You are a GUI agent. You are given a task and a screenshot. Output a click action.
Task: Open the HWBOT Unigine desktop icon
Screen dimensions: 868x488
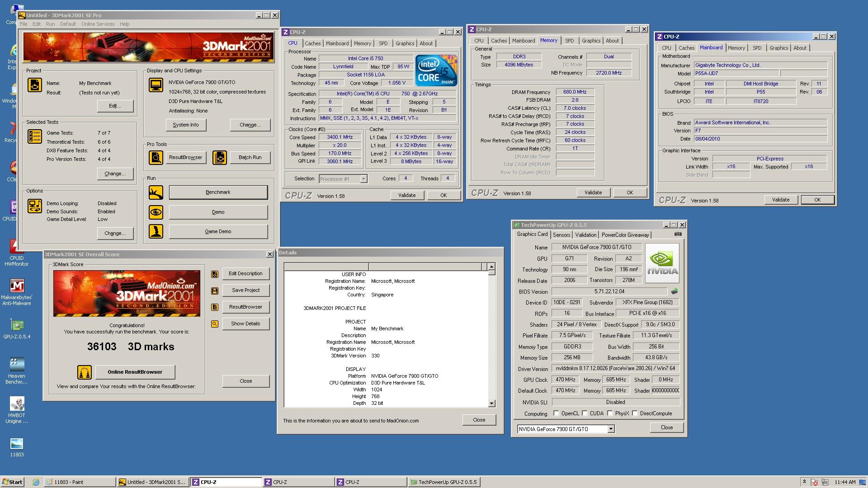pyautogui.click(x=17, y=410)
